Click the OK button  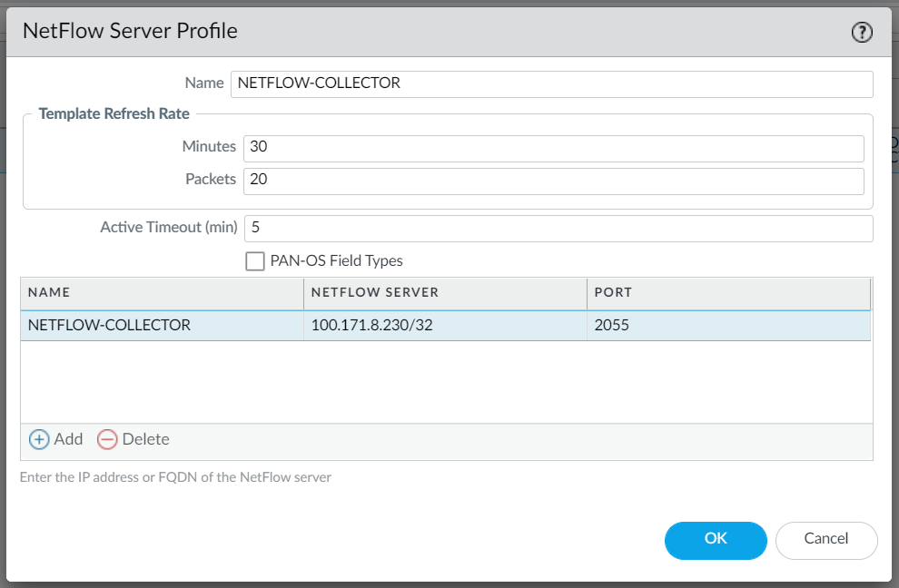click(x=716, y=540)
